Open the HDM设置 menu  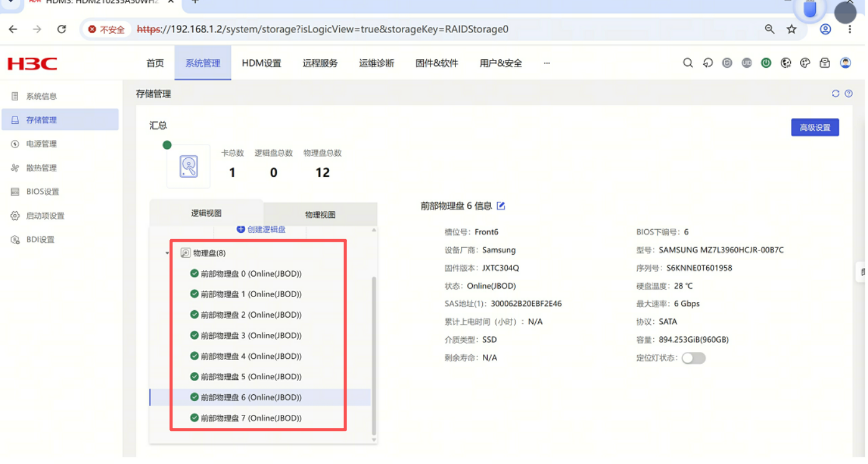(261, 63)
